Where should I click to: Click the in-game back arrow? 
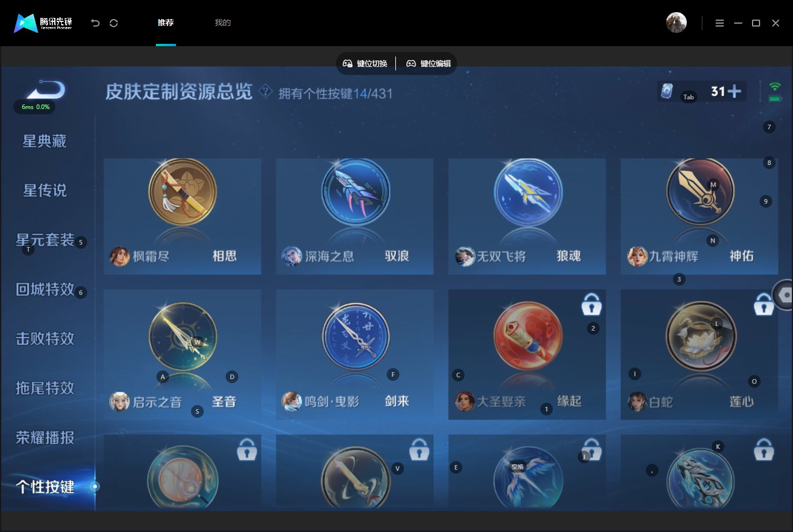[46, 90]
